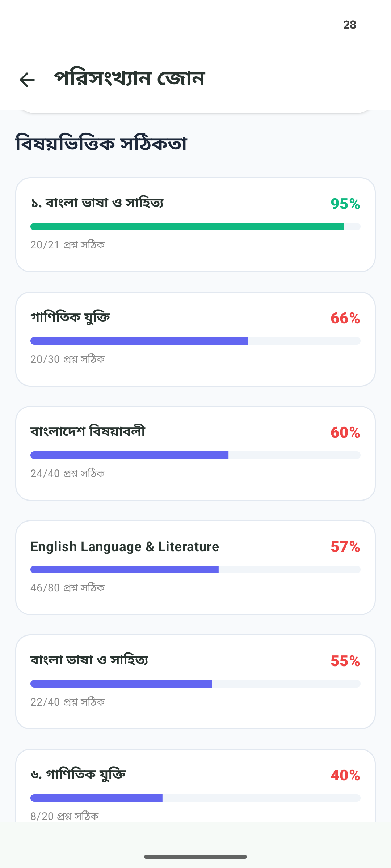Click the 55% progress bar

(x=195, y=684)
